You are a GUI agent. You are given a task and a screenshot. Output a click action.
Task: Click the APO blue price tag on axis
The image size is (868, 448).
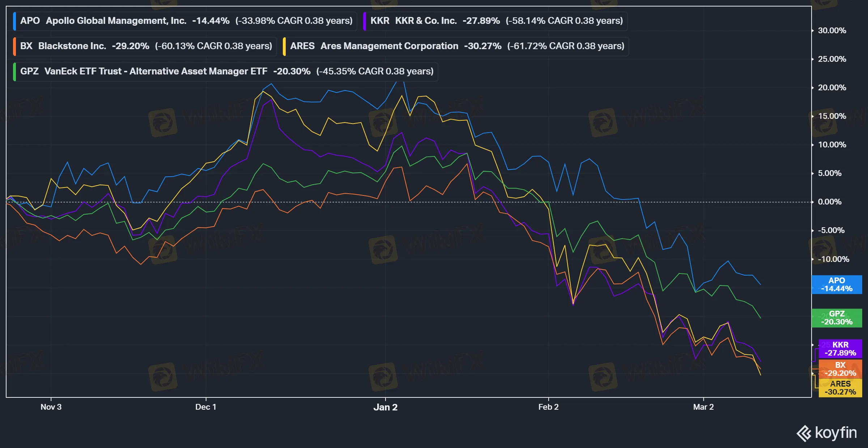[x=837, y=285]
